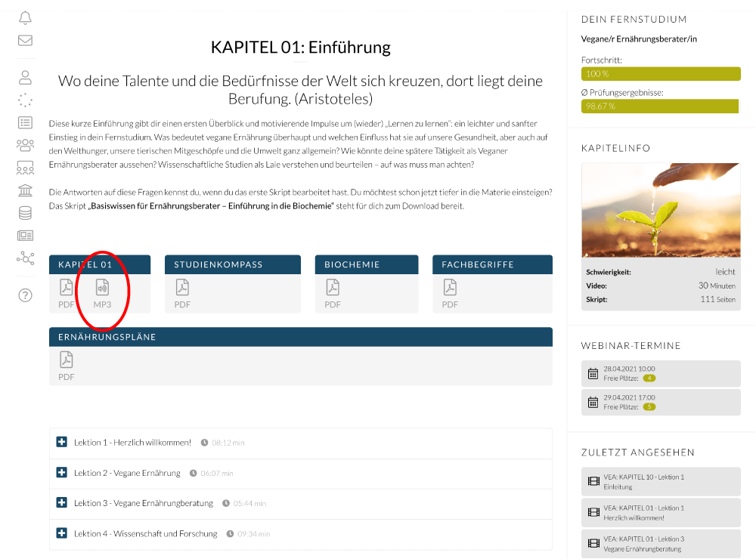Download the Fachbegriffe PDF
Screen dimensions: 756x559
pos(450,293)
